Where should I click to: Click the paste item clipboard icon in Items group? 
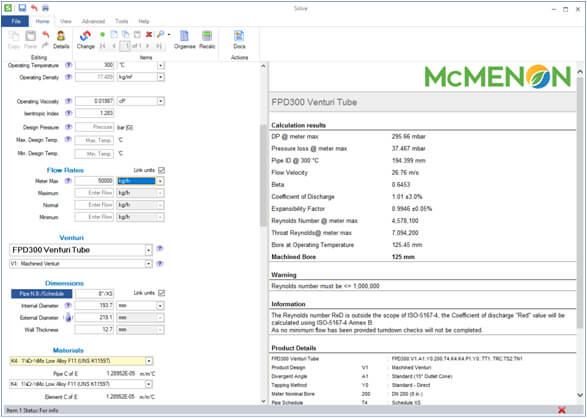tap(137, 34)
